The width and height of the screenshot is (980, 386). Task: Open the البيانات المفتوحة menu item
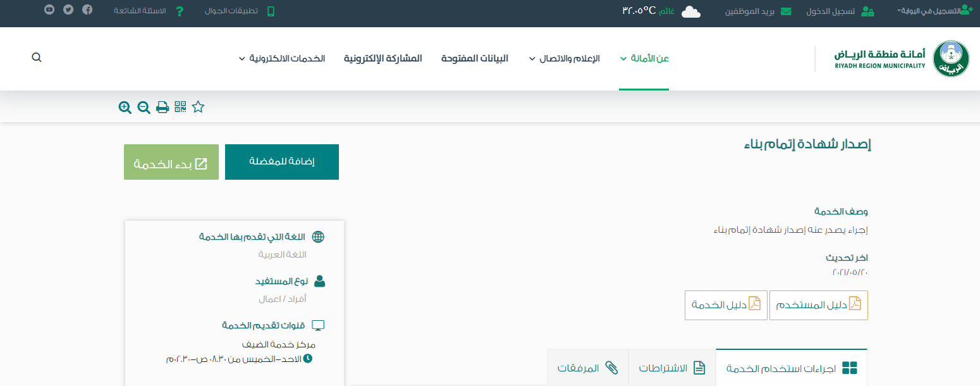[475, 58]
